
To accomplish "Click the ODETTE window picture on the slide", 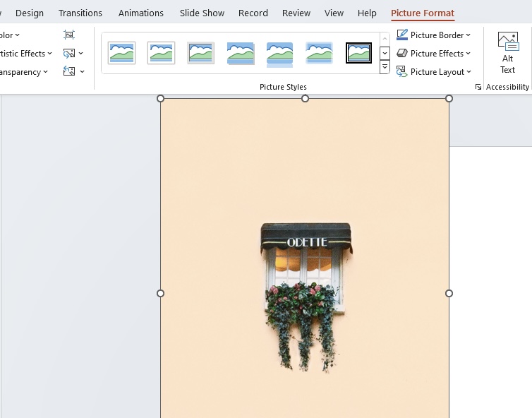I will (x=305, y=258).
